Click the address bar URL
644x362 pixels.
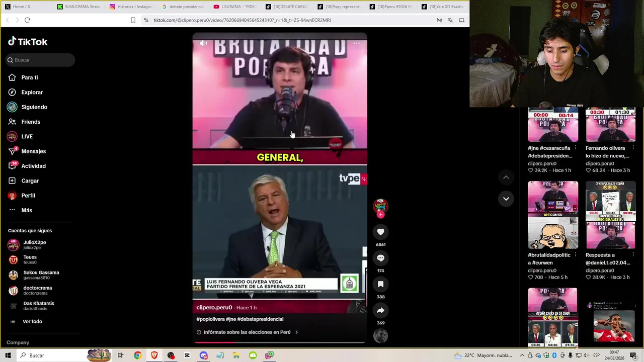pos(242,20)
